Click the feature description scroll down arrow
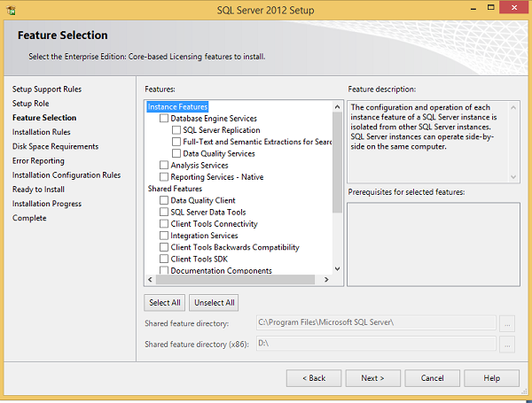Image resolution: width=532 pixels, height=403 pixels. pos(514,177)
